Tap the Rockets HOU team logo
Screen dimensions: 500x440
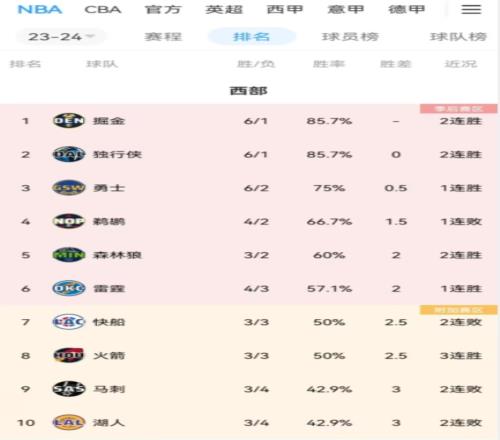coord(69,355)
